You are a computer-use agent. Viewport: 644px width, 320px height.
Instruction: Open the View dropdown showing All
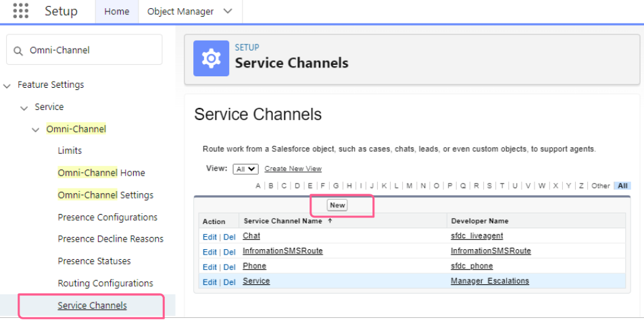click(245, 169)
